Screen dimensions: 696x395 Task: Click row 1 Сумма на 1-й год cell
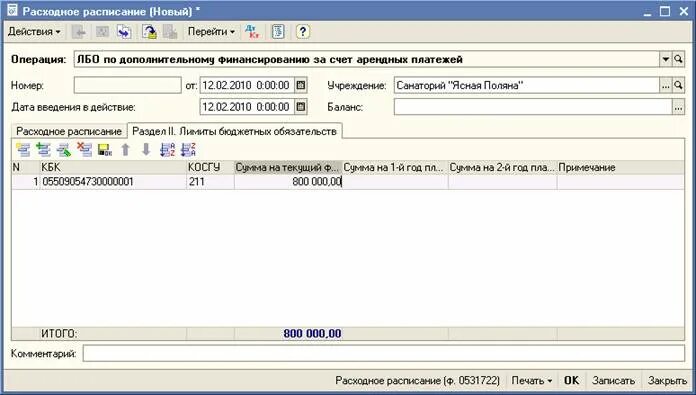click(x=395, y=182)
